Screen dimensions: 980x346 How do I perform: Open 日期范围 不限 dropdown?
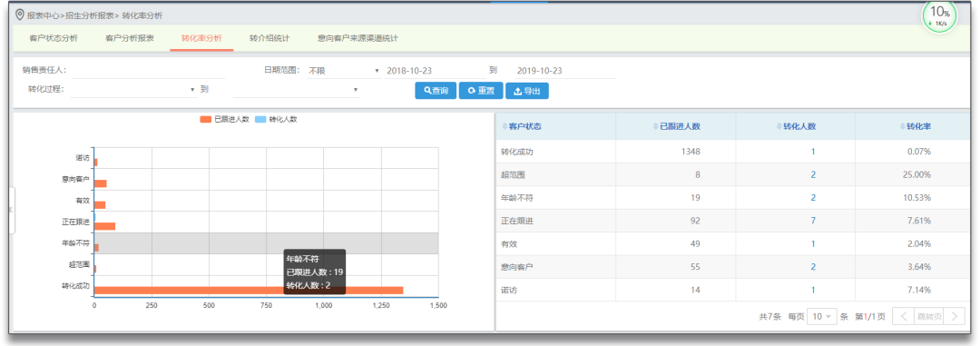pyautogui.click(x=343, y=71)
